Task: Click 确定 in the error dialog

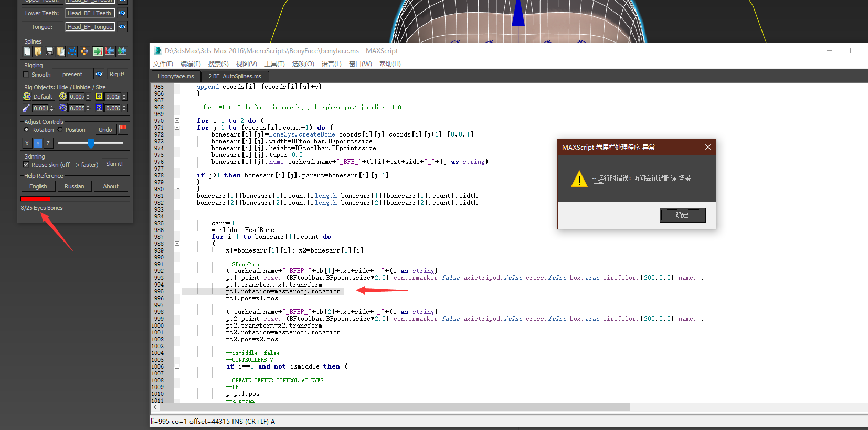Action: (682, 215)
